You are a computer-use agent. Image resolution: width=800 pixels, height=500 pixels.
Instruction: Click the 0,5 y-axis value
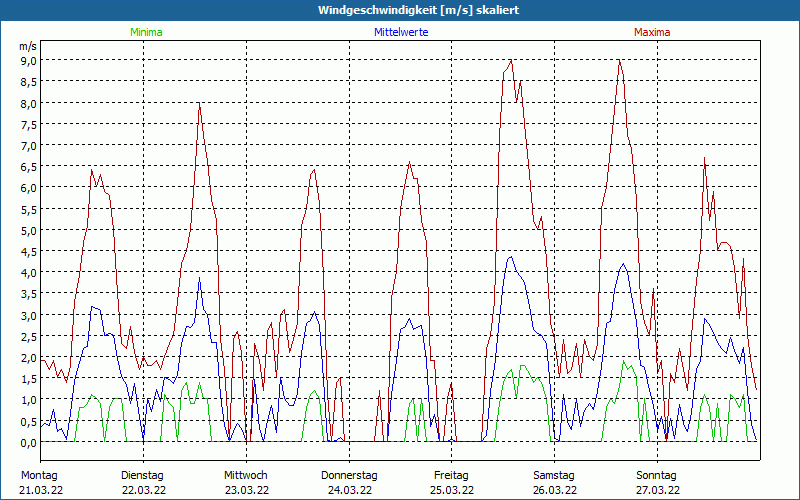click(x=28, y=421)
